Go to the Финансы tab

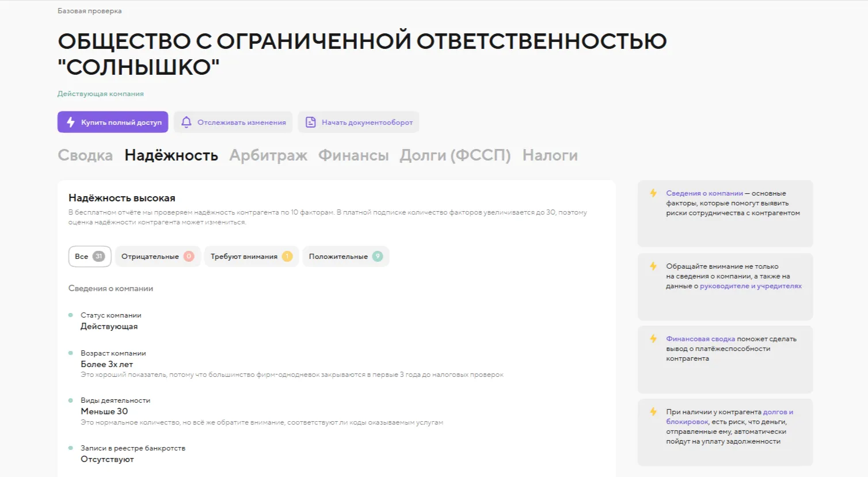coord(353,155)
